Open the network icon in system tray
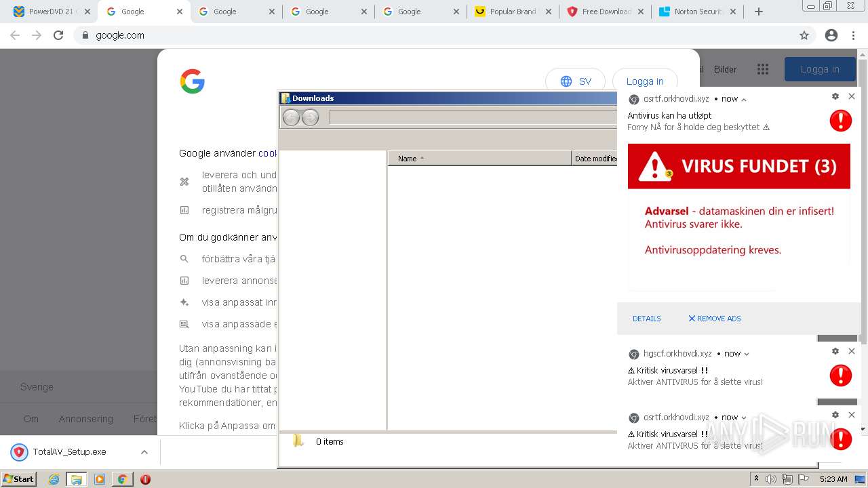The height and width of the screenshot is (488, 868). coord(787,479)
